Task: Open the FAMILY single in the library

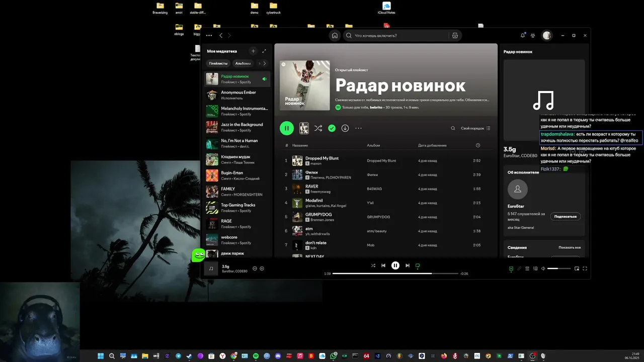Action: point(237,192)
